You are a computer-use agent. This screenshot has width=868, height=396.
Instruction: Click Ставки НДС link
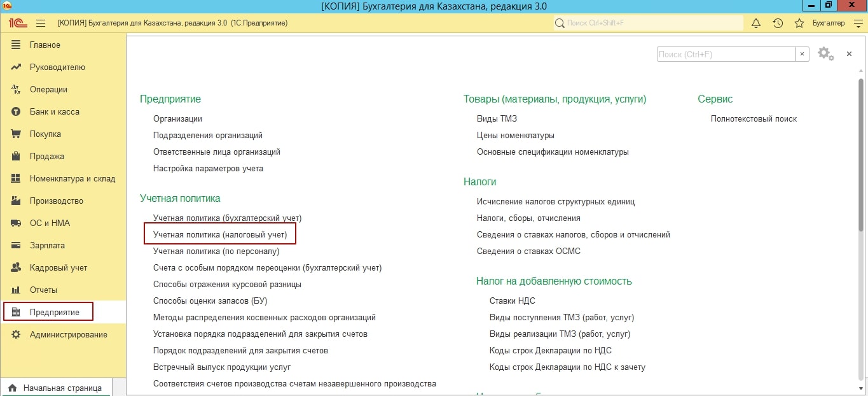(512, 301)
